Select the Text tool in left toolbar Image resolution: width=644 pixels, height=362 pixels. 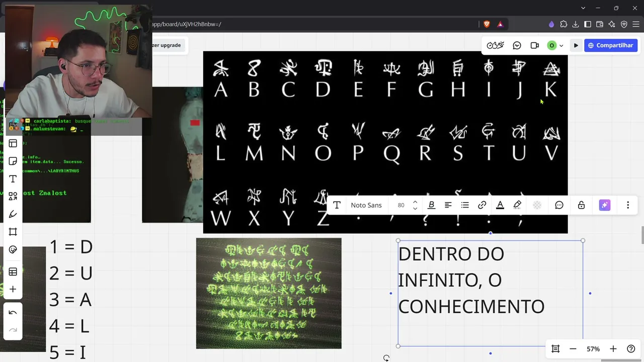pyautogui.click(x=13, y=179)
